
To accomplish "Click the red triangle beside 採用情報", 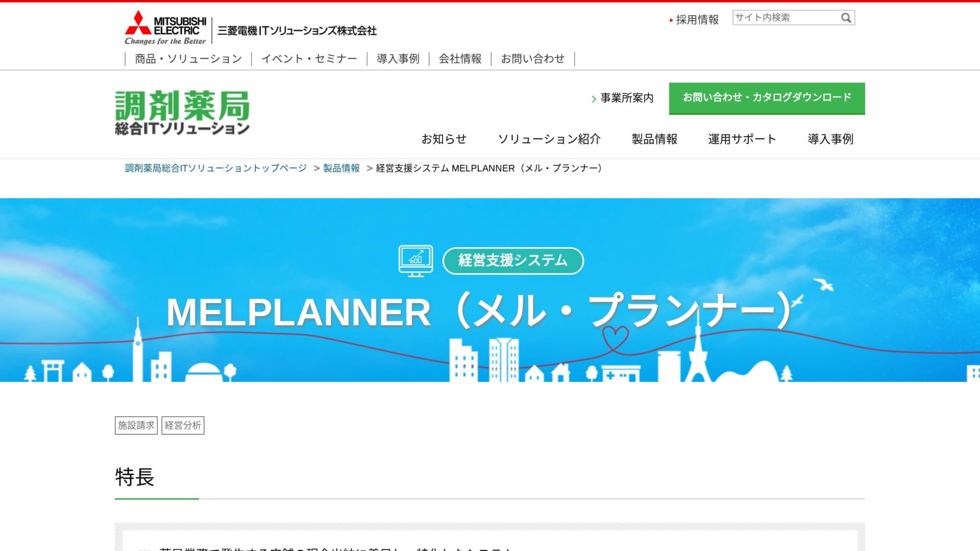I will click(671, 20).
